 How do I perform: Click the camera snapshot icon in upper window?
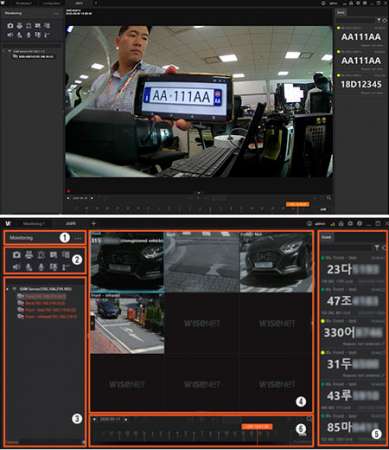click(x=10, y=26)
